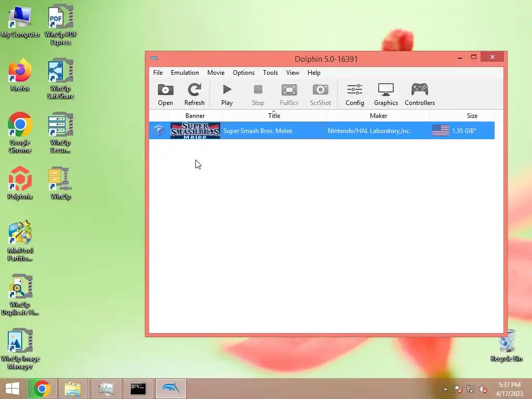Click the system monitor taskbar icon
This screenshot has height=399, width=532.
(x=106, y=389)
